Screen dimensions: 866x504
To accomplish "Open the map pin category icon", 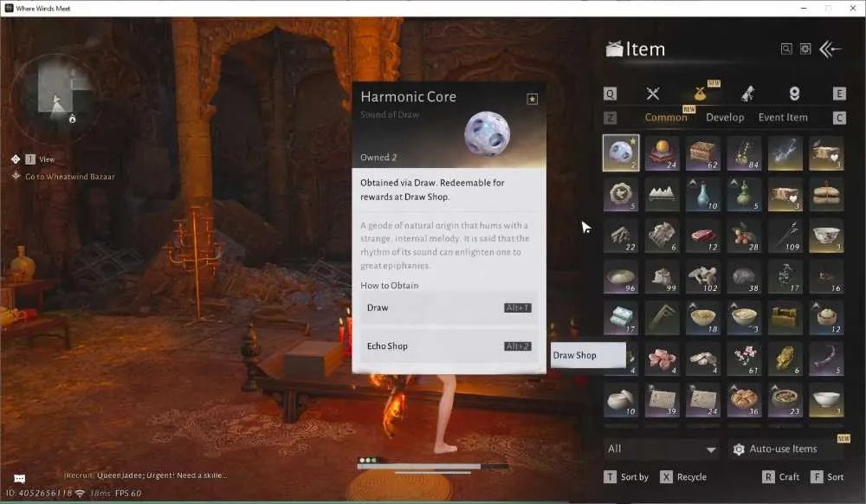I will pos(794,94).
